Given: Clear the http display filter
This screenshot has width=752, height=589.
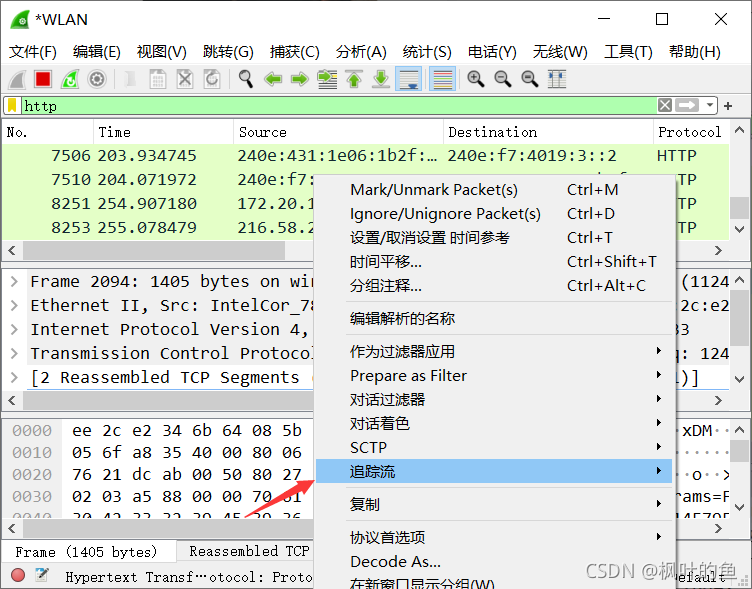Looking at the screenshot, I should coord(665,105).
